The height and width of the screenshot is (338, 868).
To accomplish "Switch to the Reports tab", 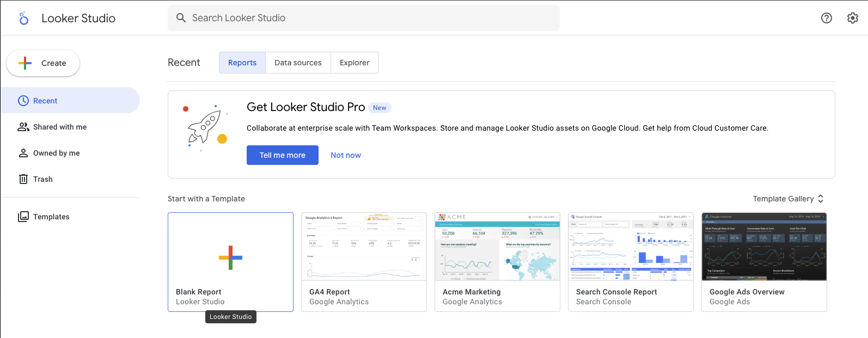I will (242, 63).
